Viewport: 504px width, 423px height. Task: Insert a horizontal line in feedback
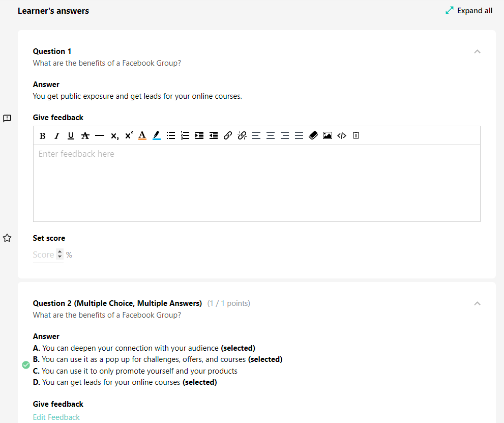[100, 135]
